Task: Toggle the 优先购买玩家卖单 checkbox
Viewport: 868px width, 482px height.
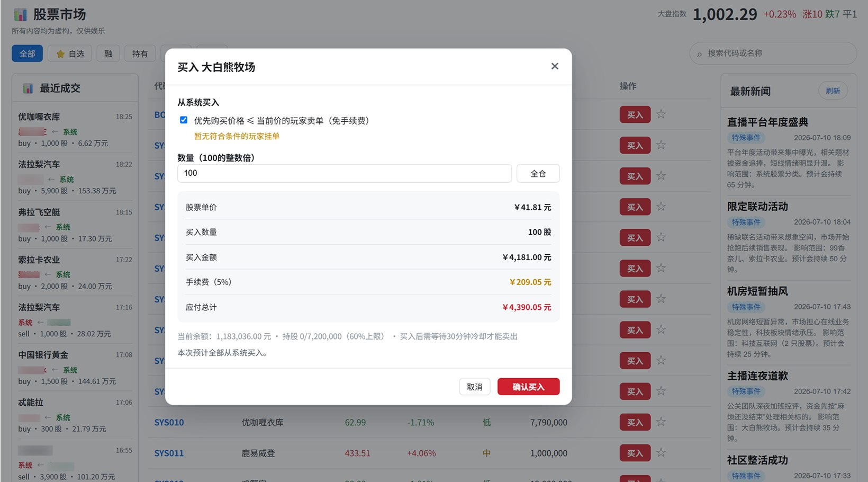Action: tap(184, 120)
